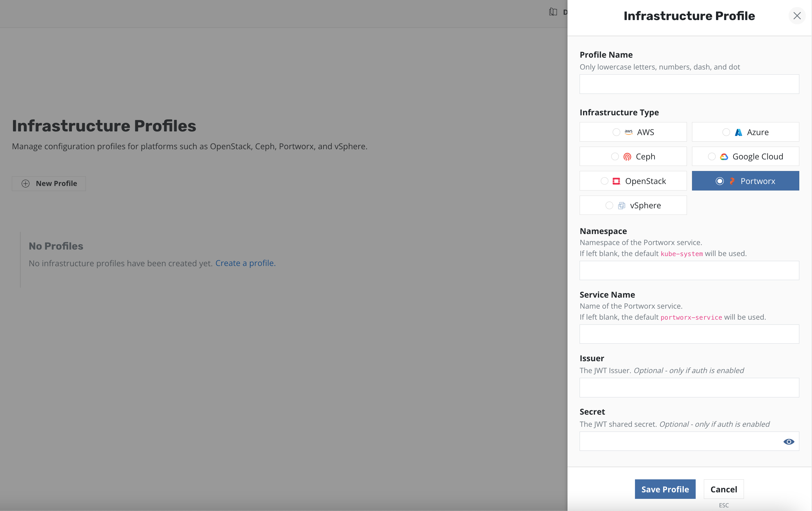Click the OpenStack logo icon
Image resolution: width=812 pixels, height=511 pixels.
pos(616,181)
